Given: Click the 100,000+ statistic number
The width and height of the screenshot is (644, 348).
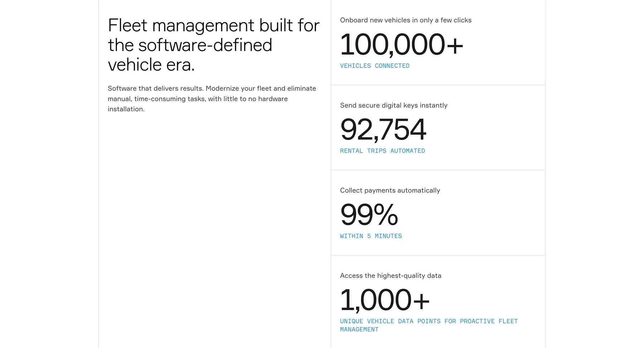Looking at the screenshot, I should click(401, 45).
